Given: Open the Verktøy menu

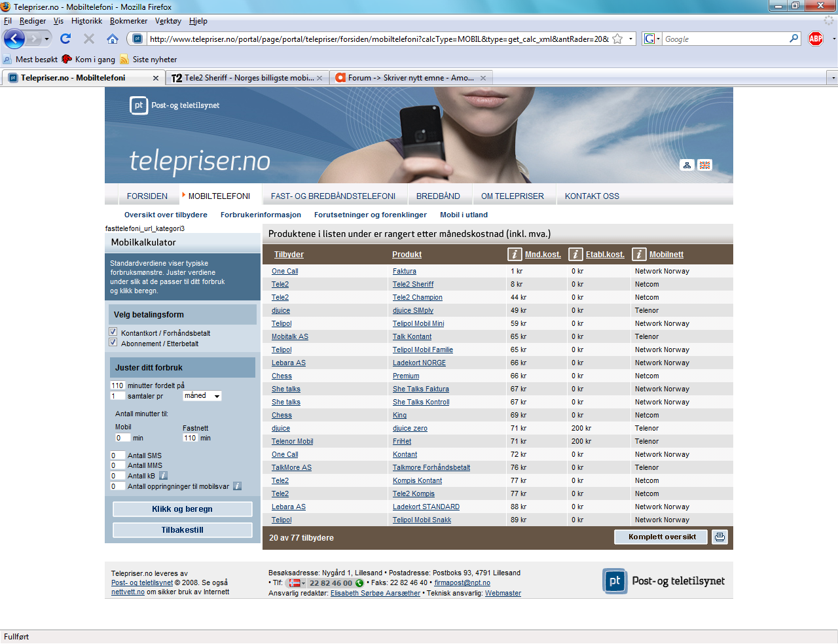Looking at the screenshot, I should pos(168,21).
